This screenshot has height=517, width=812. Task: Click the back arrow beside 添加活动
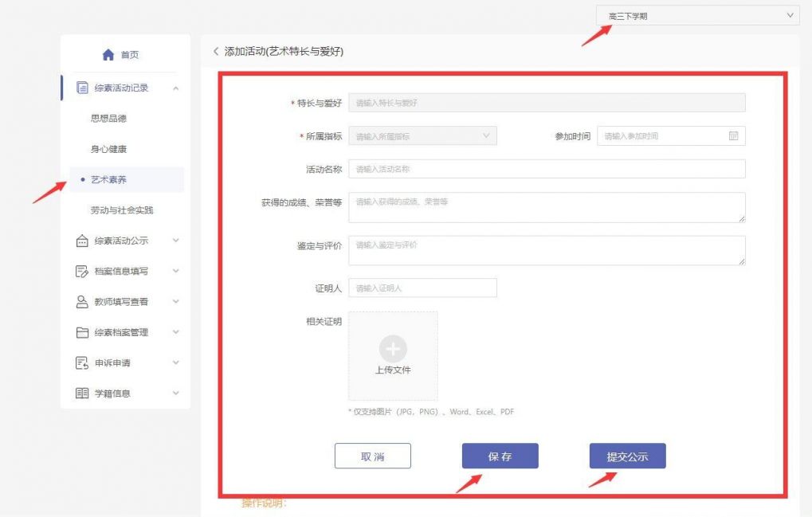[215, 50]
